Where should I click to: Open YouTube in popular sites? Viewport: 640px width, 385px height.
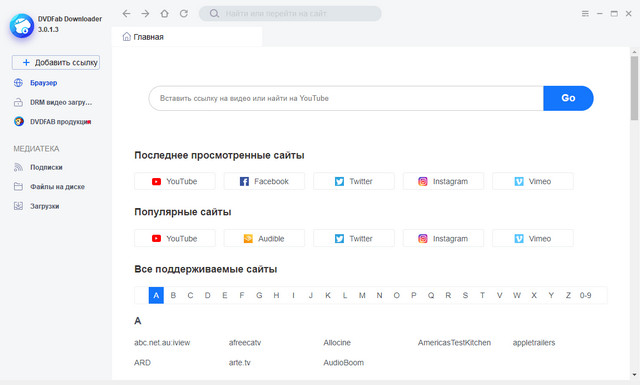(175, 238)
